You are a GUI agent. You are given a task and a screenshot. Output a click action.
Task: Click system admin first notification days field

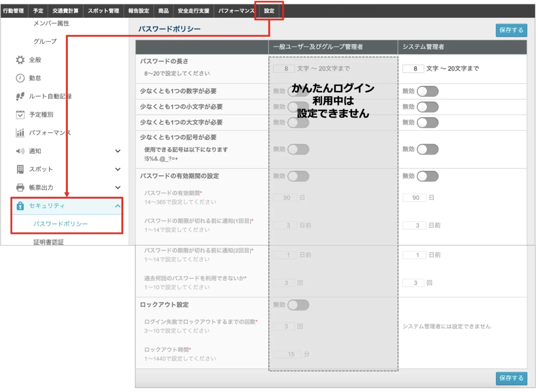(414, 226)
